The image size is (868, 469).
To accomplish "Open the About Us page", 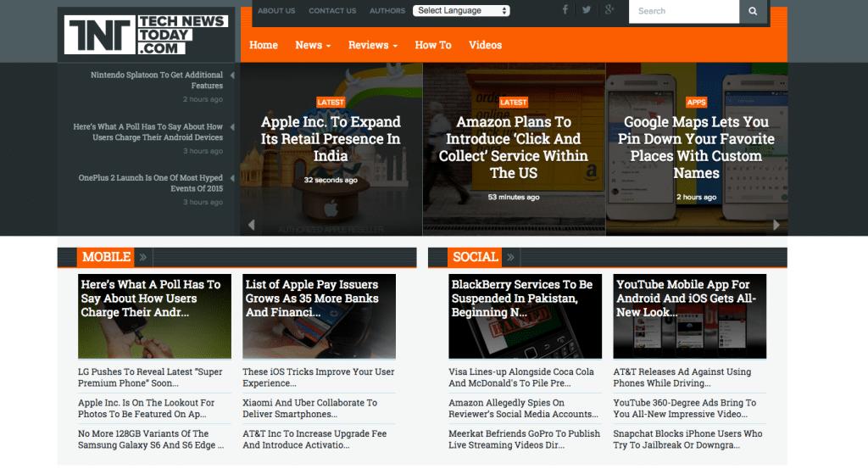I will coord(276,10).
